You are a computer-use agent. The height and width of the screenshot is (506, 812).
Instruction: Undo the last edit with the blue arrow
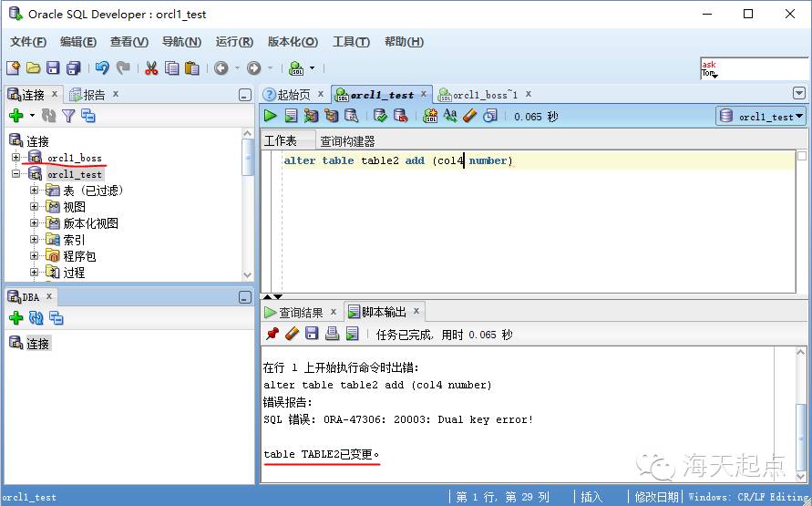click(102, 67)
